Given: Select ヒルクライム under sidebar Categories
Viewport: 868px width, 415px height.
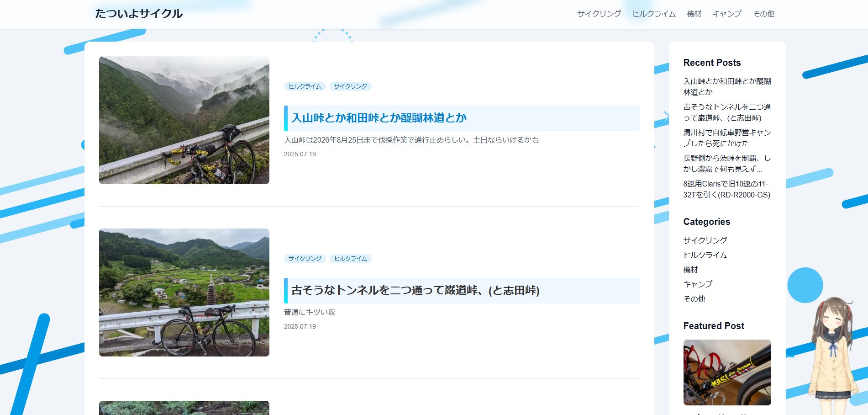Looking at the screenshot, I should [705, 255].
